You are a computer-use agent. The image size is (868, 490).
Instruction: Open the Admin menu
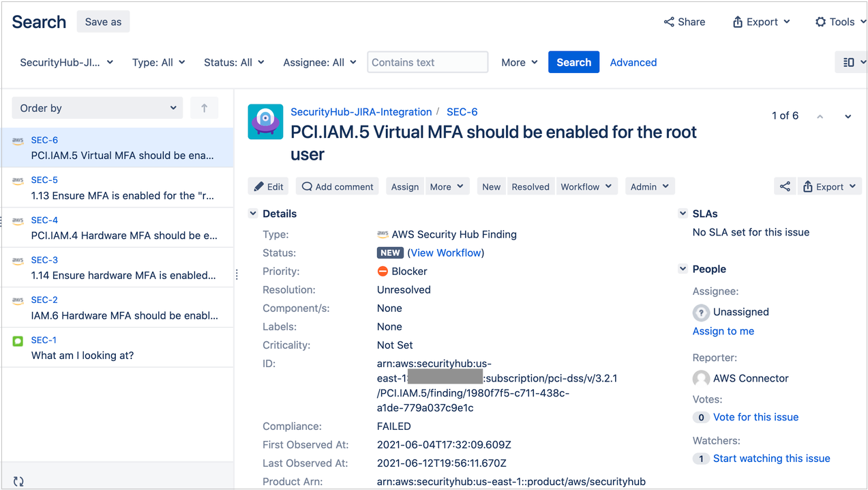coord(649,186)
